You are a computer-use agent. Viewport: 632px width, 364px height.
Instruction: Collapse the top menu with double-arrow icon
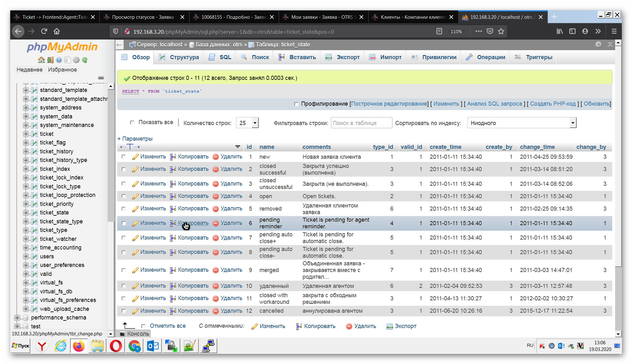610,45
